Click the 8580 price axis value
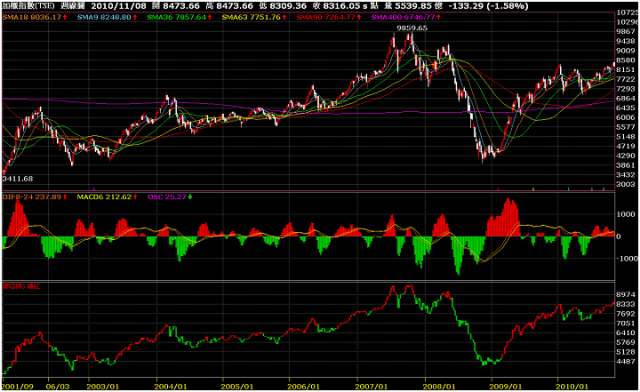This screenshot has width=640, height=392. (x=626, y=60)
